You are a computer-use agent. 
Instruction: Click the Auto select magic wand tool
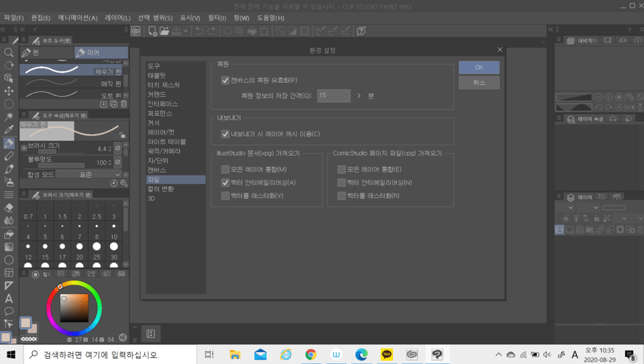click(x=9, y=117)
